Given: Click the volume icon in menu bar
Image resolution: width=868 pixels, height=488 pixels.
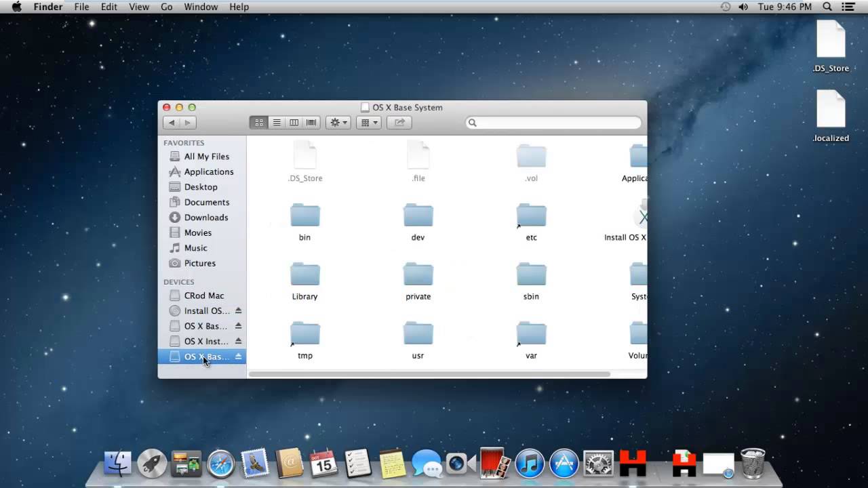Looking at the screenshot, I should (743, 7).
